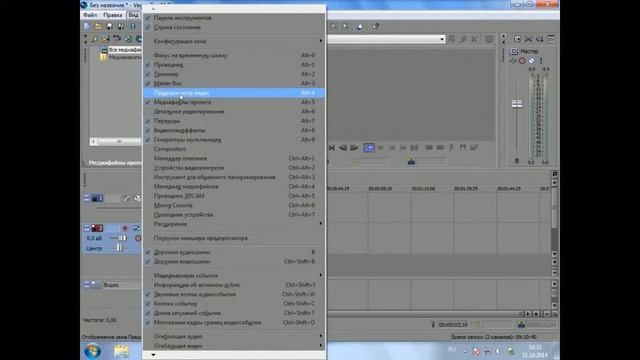Open Mixing Console icon in Master Bus toolbar
The image size is (640, 360).
tap(551, 39)
